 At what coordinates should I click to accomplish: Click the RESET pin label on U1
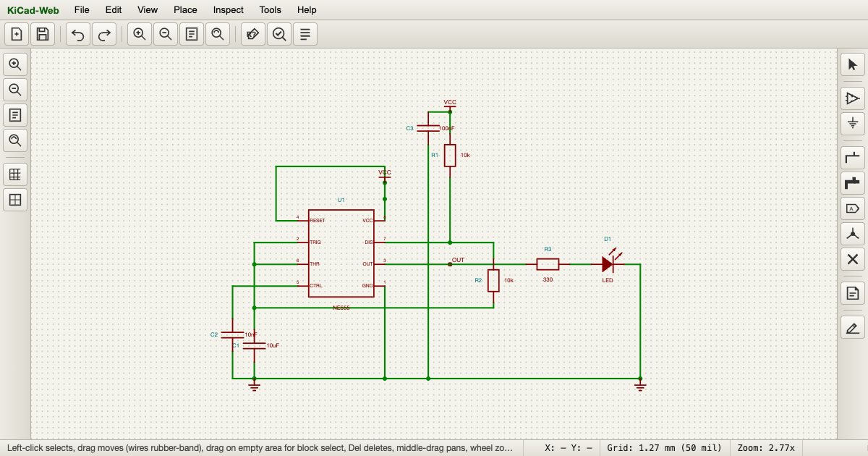tap(317, 220)
